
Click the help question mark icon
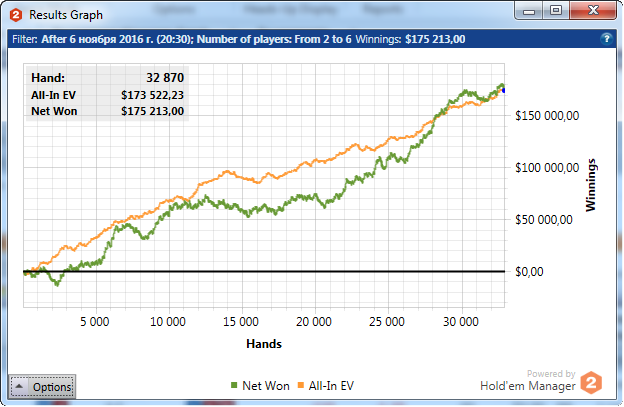coord(606,39)
